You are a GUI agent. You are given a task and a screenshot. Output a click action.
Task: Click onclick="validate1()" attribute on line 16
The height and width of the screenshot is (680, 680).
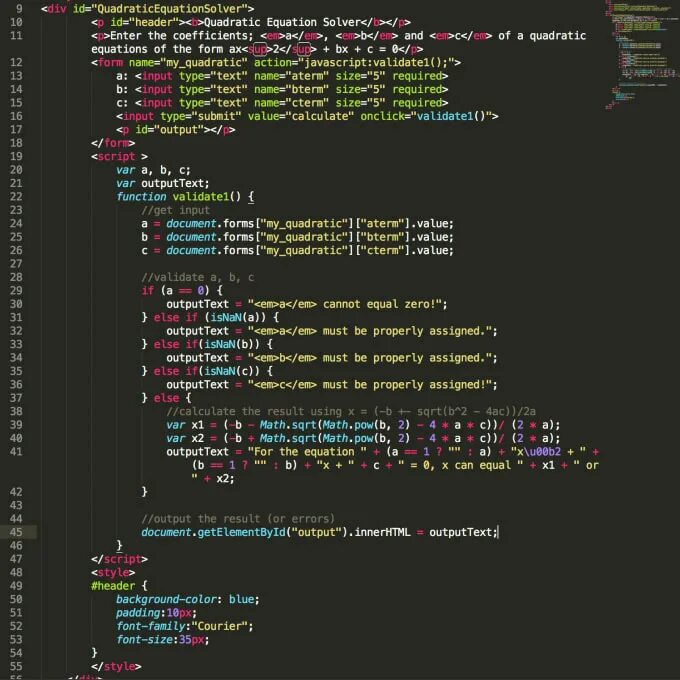426,116
